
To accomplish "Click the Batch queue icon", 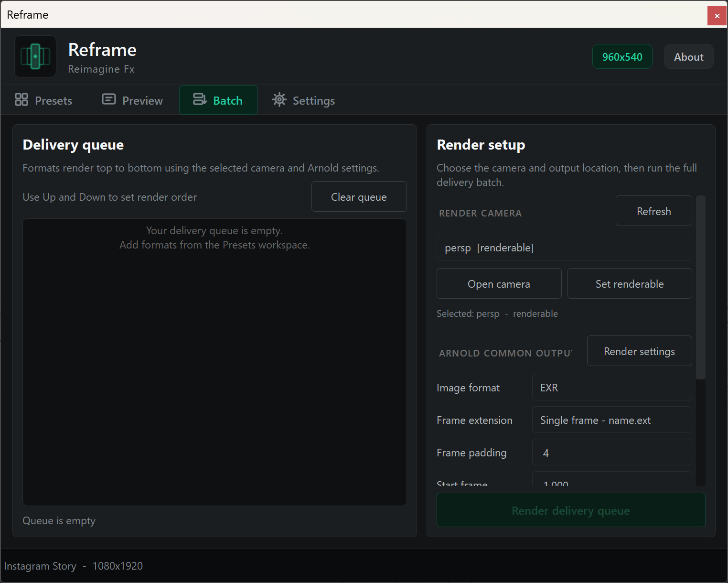I will click(x=200, y=99).
